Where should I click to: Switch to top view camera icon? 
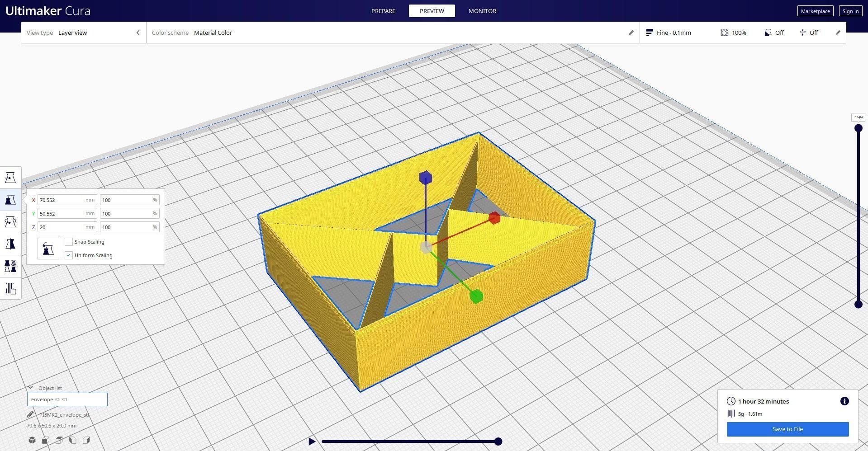59,440
